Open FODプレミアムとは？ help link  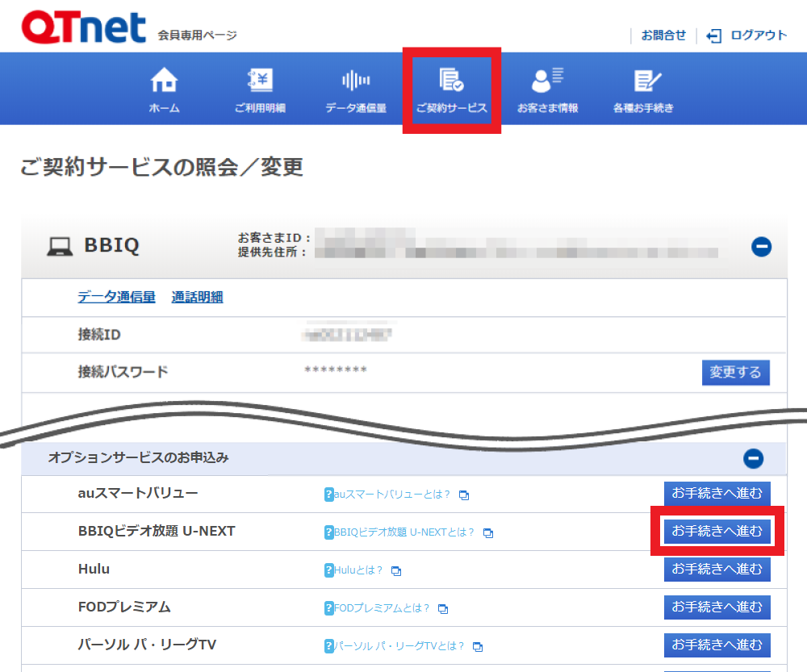(382, 608)
